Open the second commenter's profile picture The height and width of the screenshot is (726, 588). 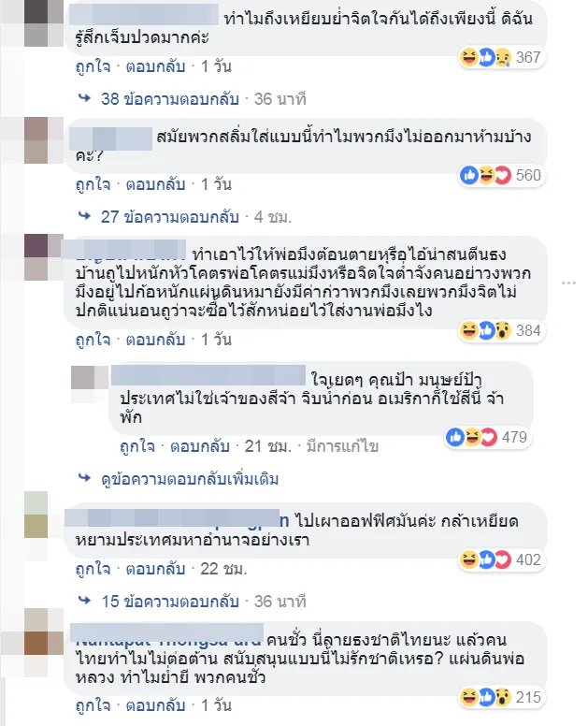tap(44, 139)
